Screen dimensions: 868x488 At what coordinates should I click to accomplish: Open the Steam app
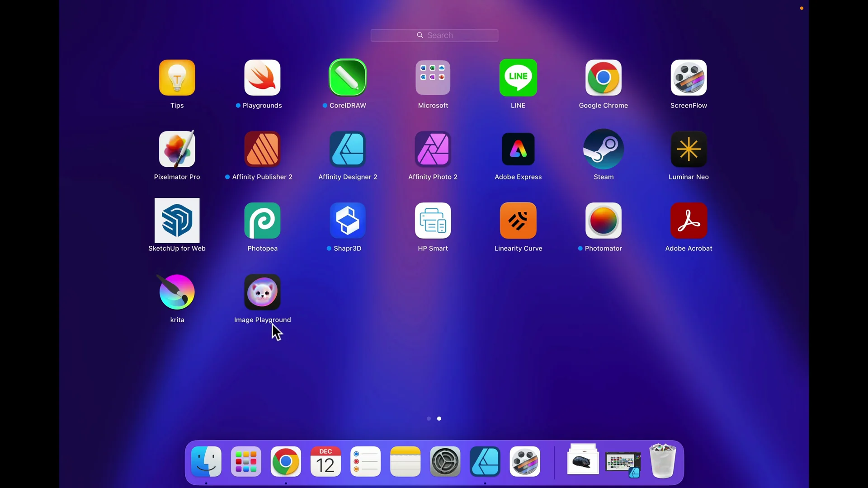point(604,149)
